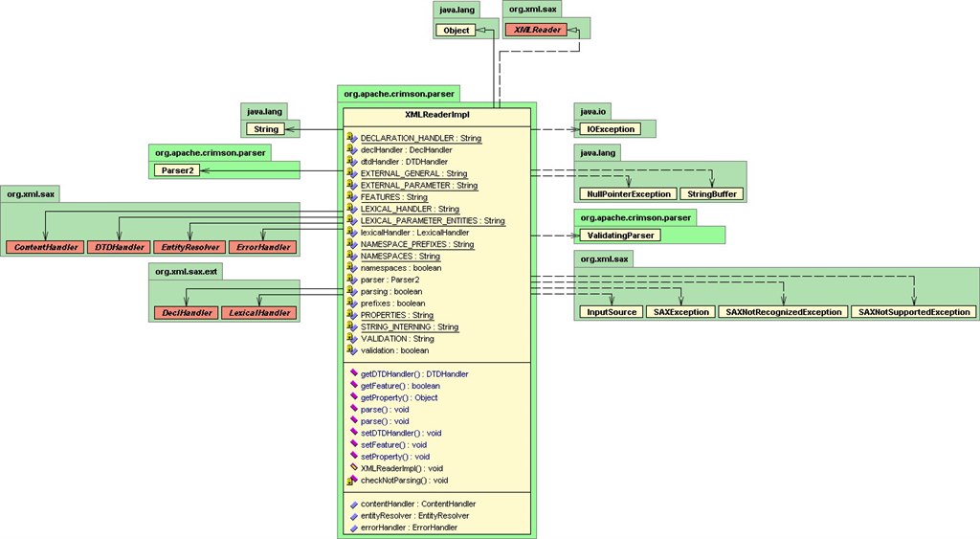Select the StringBuffer class box
The width and height of the screenshot is (980, 539).
(712, 193)
